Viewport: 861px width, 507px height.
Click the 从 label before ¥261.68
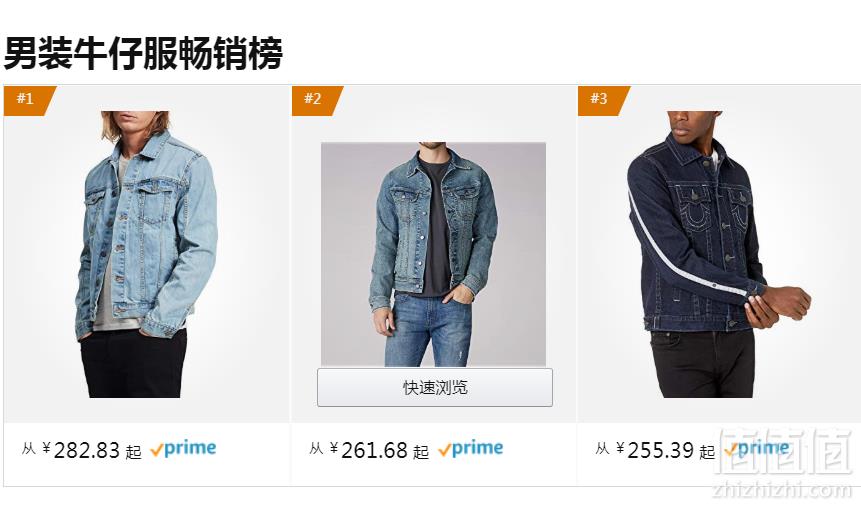pos(316,449)
